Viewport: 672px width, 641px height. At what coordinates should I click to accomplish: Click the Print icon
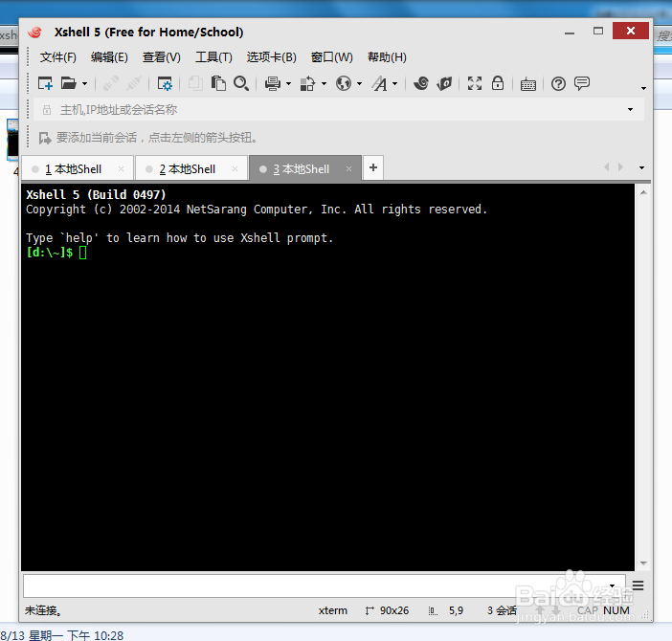point(273,83)
